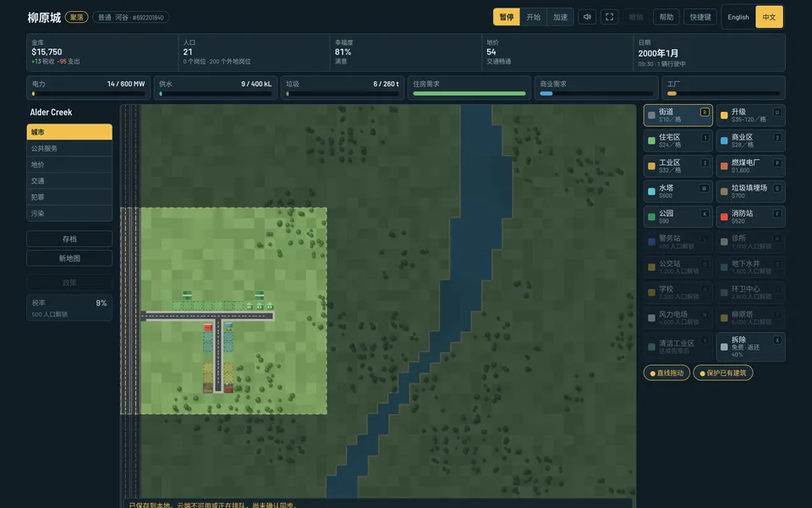Pick the 工业区 industrial zone tool
Screen dimensions: 812x508
pos(678,166)
